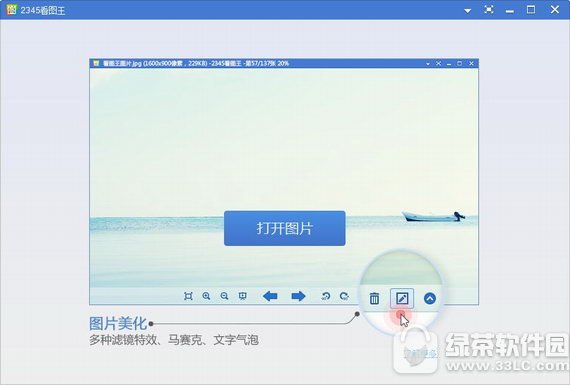Click the 图片美化 heading text
Viewport: 570px width, 385px height.
tap(118, 323)
